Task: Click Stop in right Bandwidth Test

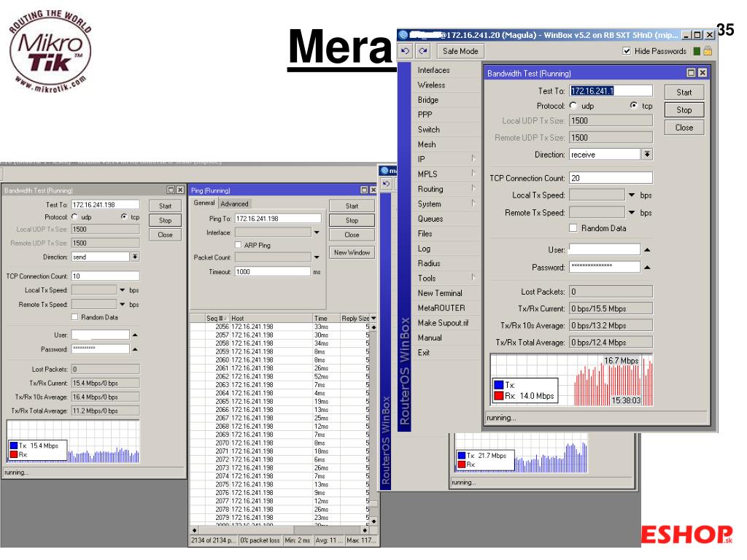Action: point(684,110)
